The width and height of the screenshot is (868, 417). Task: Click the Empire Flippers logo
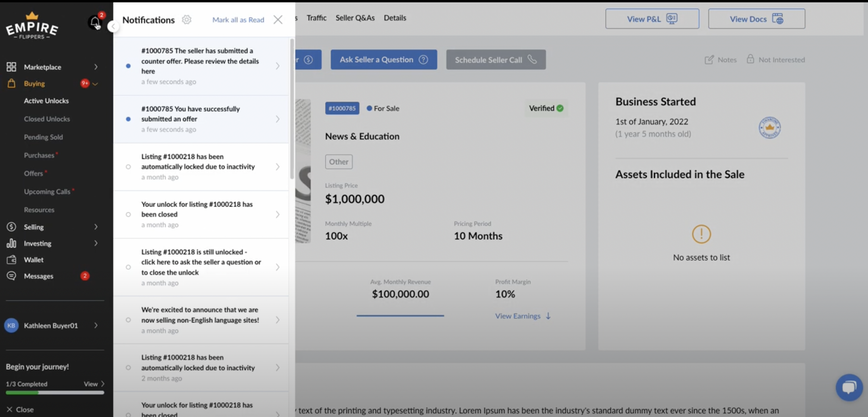point(32,26)
